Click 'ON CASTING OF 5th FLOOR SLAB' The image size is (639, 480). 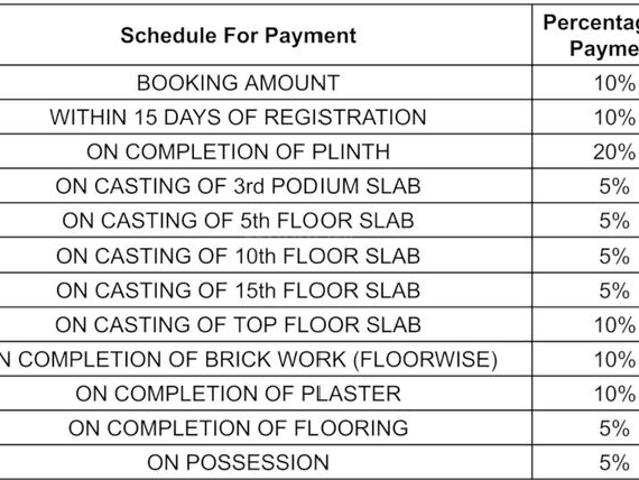(238, 221)
